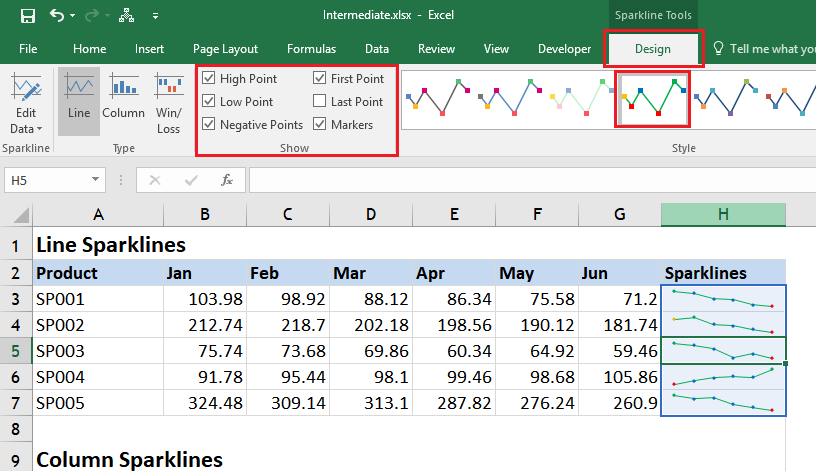Switch to the Home tab

(x=90, y=49)
